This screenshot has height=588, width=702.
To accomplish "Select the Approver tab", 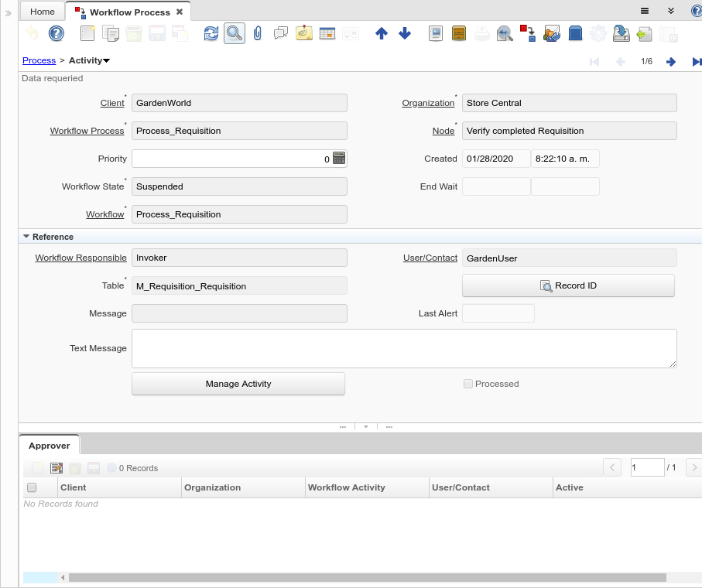I will pos(50,446).
